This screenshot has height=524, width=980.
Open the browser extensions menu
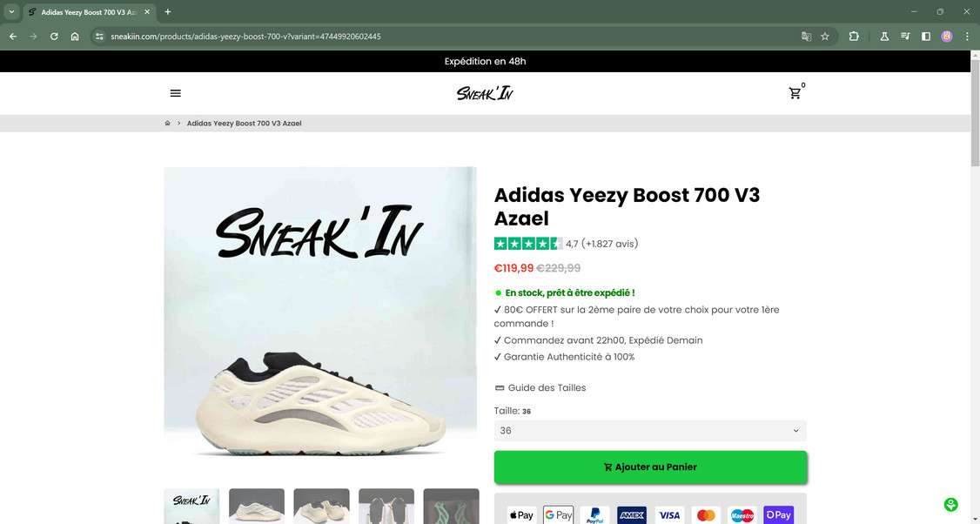tap(854, 37)
